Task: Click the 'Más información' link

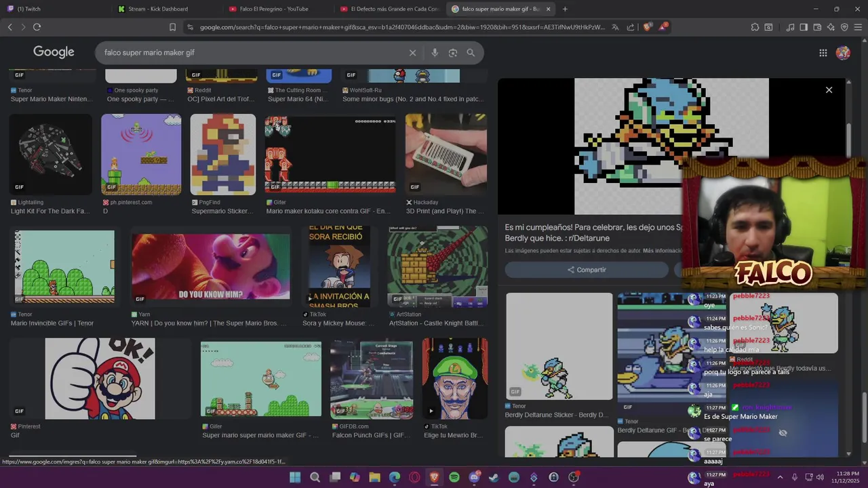Action: click(663, 251)
